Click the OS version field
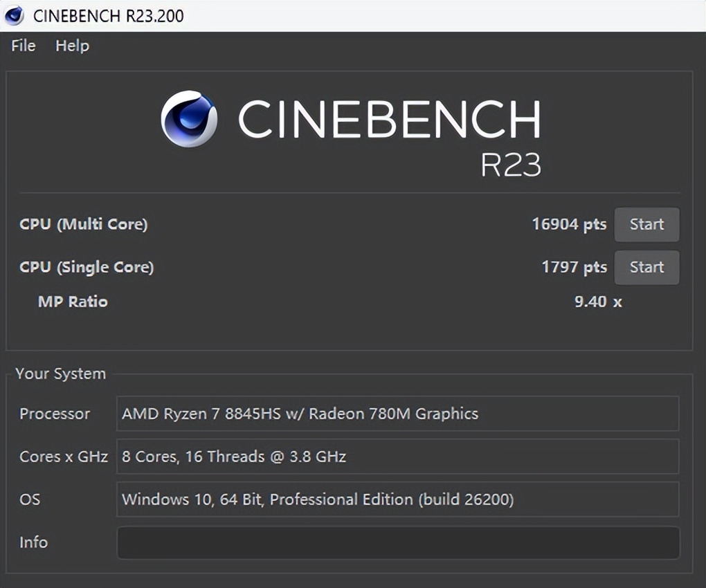 [x=398, y=499]
